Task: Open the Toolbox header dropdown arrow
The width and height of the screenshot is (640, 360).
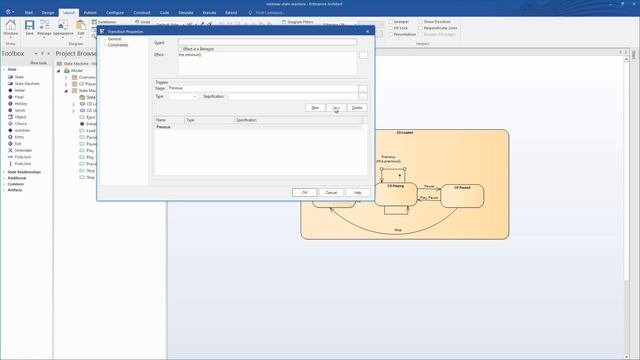Action: point(36,53)
